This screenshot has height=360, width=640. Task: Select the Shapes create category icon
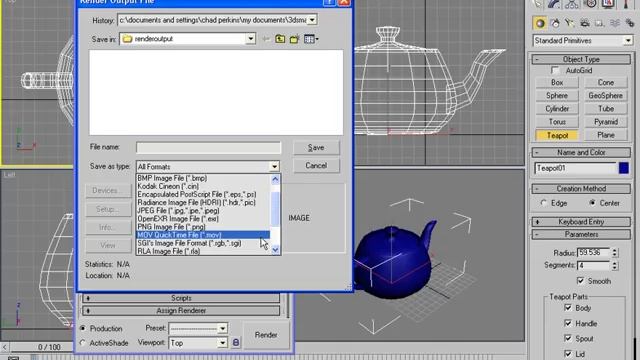[555, 23]
